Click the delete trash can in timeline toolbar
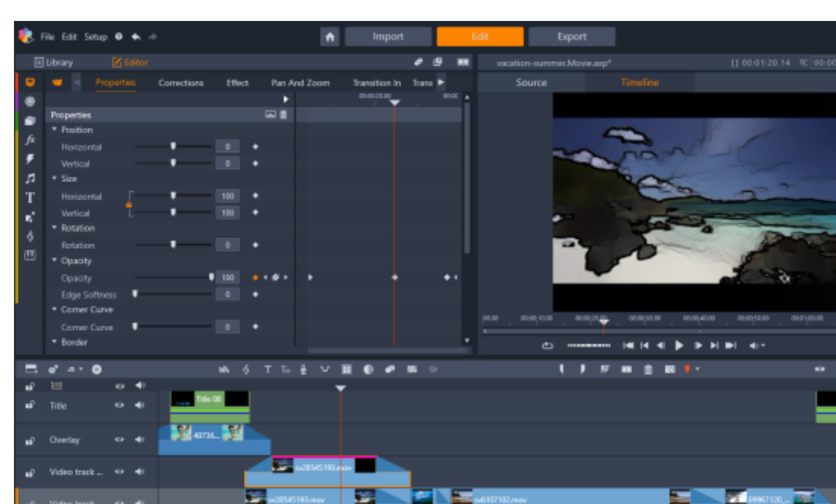836x504 pixels. point(648,369)
